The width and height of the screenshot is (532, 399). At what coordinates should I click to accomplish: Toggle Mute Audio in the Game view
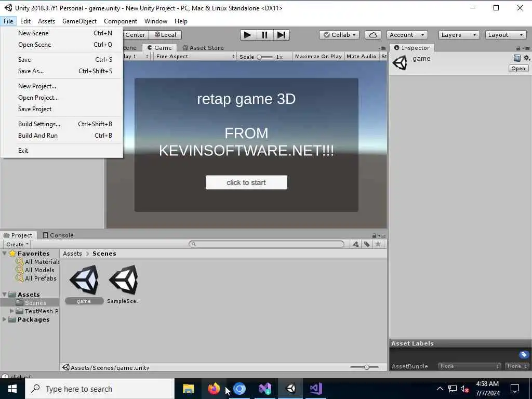point(361,56)
